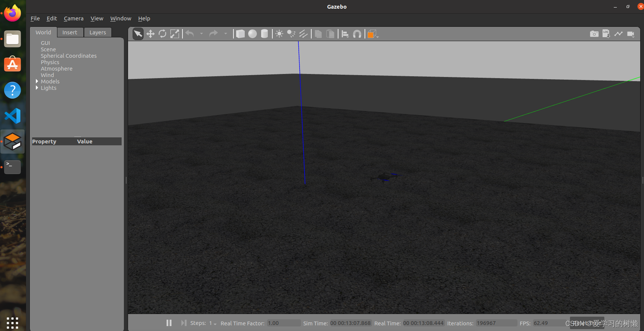Expand the Models tree node
644x331 pixels.
[37, 81]
